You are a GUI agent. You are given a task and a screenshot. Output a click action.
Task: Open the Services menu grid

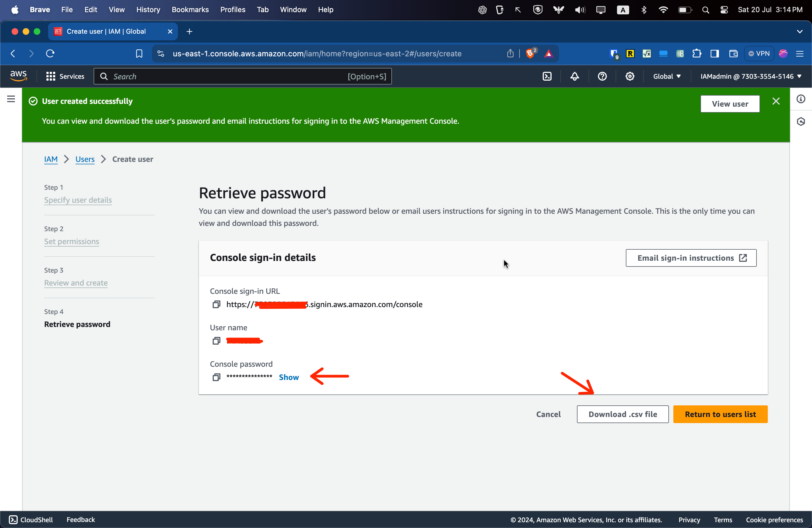tap(65, 76)
